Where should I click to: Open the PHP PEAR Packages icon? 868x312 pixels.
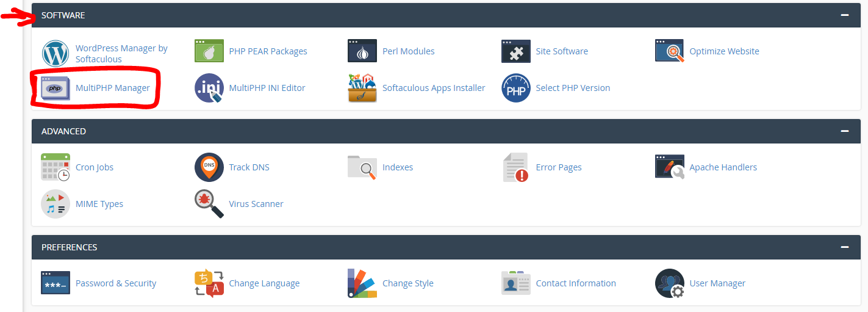(x=209, y=51)
